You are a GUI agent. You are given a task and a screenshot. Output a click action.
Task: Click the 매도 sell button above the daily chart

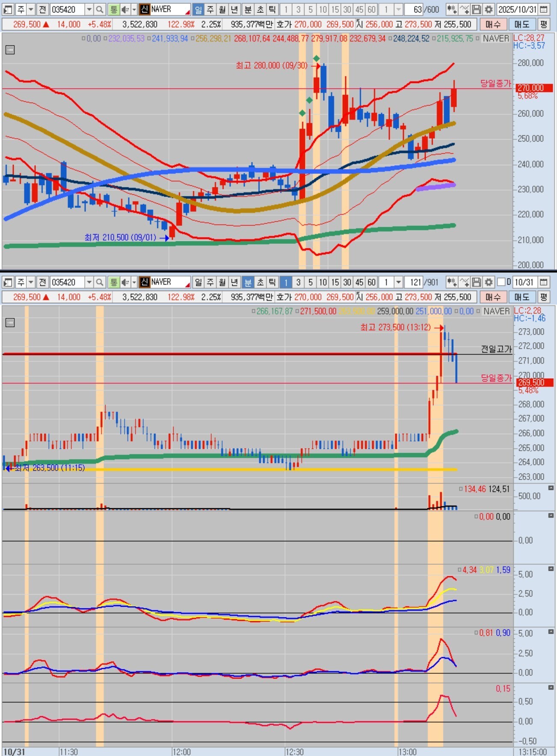(522, 24)
